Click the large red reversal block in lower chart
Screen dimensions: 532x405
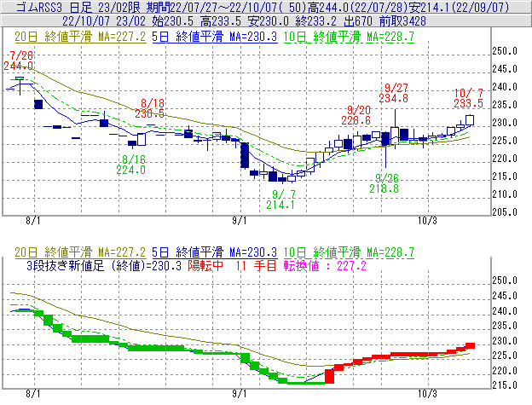(x=329, y=376)
